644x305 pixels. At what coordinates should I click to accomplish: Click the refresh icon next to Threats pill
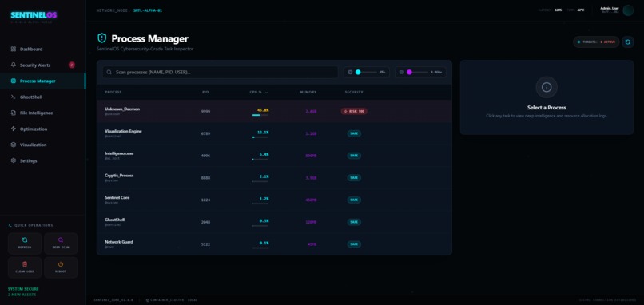point(627,42)
